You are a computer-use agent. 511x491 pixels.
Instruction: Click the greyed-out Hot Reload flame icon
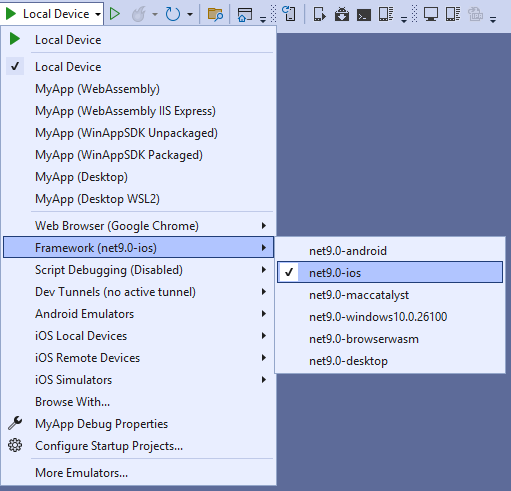click(x=139, y=14)
